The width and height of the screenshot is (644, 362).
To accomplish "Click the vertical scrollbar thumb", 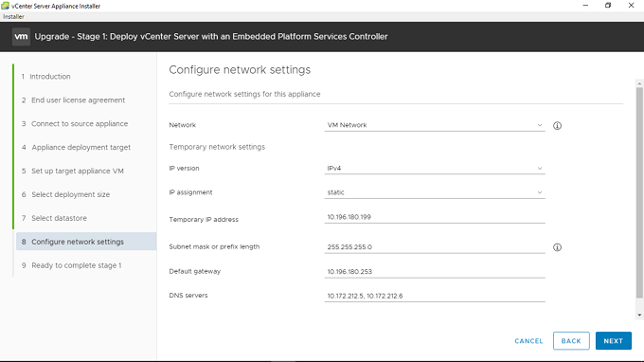I will (639, 192).
